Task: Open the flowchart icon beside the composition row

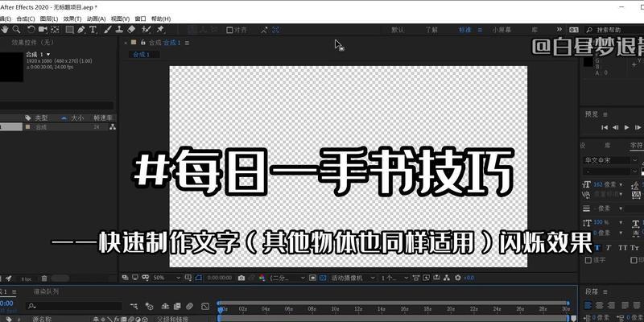Action: (112, 127)
